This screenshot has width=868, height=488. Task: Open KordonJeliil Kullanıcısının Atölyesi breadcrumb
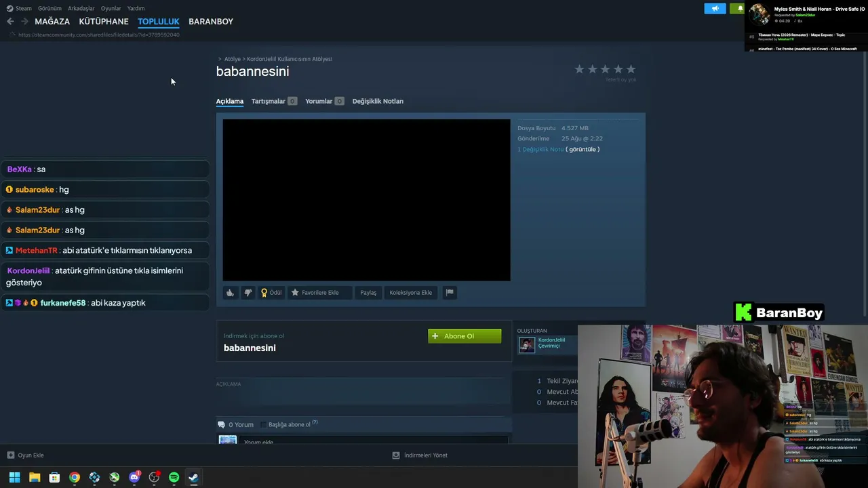(290, 59)
